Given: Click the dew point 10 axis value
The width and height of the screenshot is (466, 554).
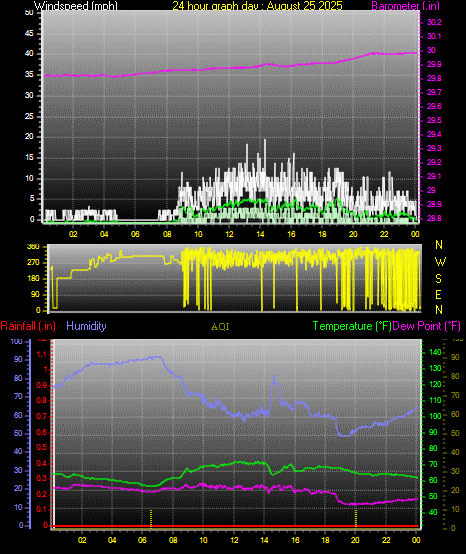Looking at the screenshot, I should click(455, 509).
